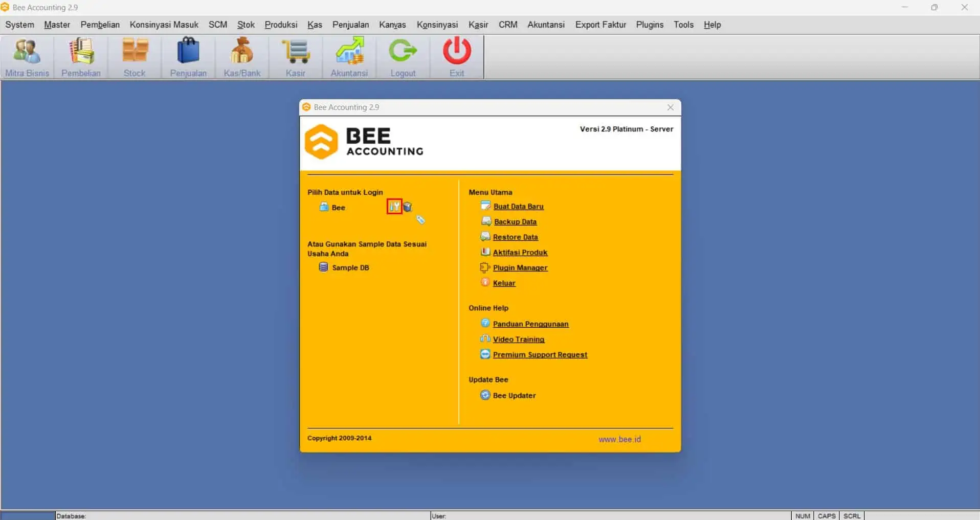Click the icon beside Backup Data
The image size is (980, 520).
coord(486,221)
